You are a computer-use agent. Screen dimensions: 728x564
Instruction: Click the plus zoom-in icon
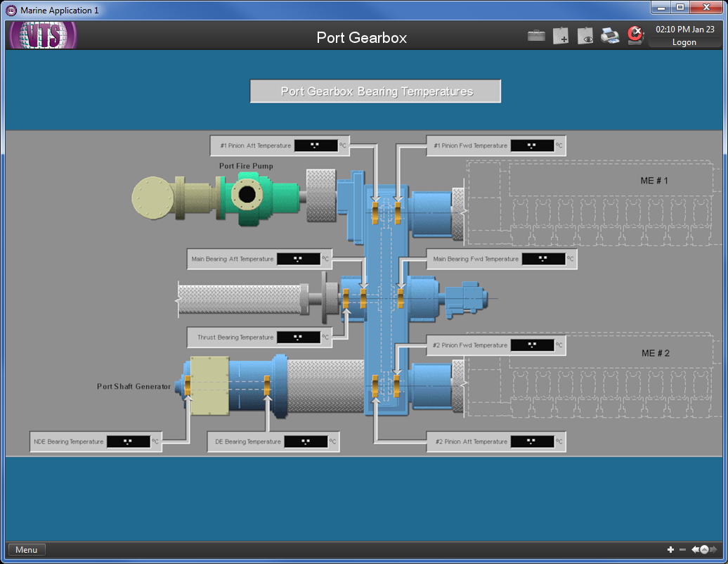pyautogui.click(x=670, y=549)
